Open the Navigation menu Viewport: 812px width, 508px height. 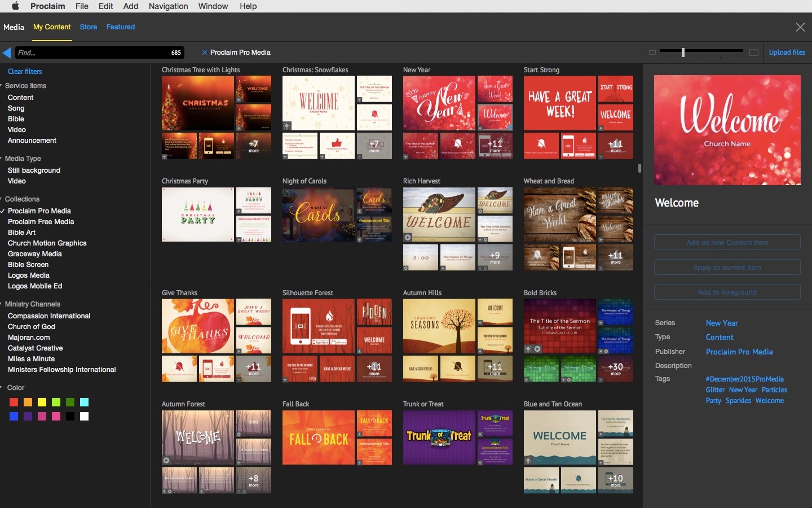click(168, 6)
